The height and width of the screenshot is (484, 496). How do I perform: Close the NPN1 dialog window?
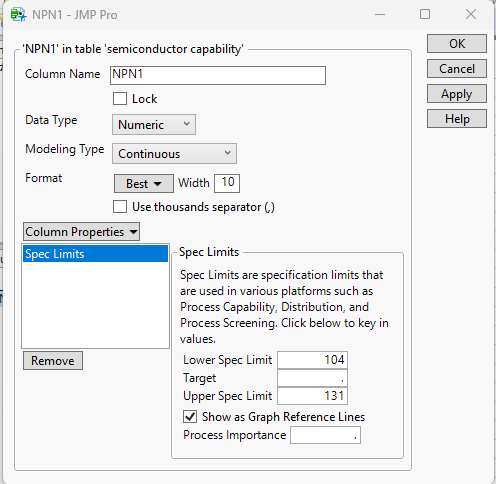pos(471,15)
